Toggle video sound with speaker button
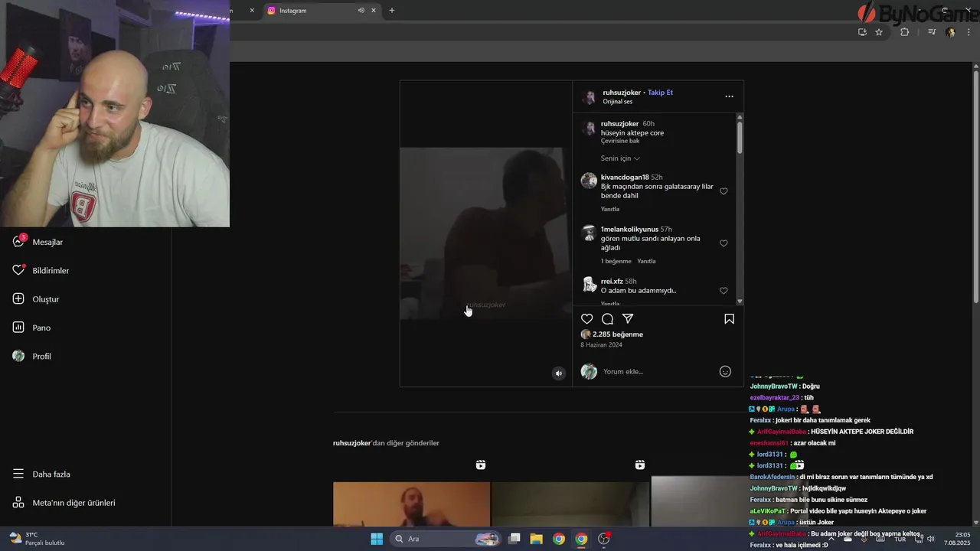This screenshot has width=980, height=551. pyautogui.click(x=558, y=373)
